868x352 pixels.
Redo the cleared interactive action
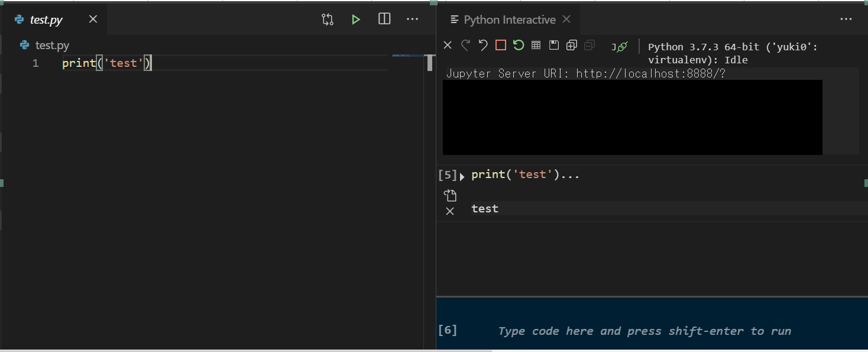465,44
